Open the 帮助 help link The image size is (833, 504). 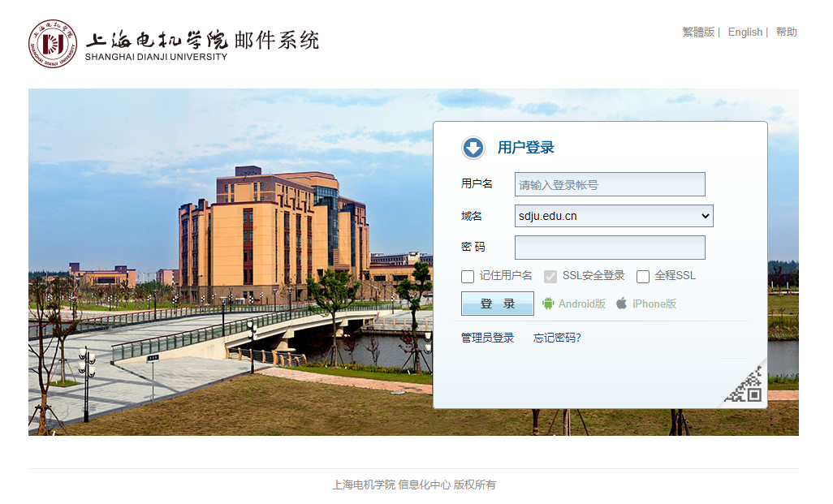click(x=786, y=32)
